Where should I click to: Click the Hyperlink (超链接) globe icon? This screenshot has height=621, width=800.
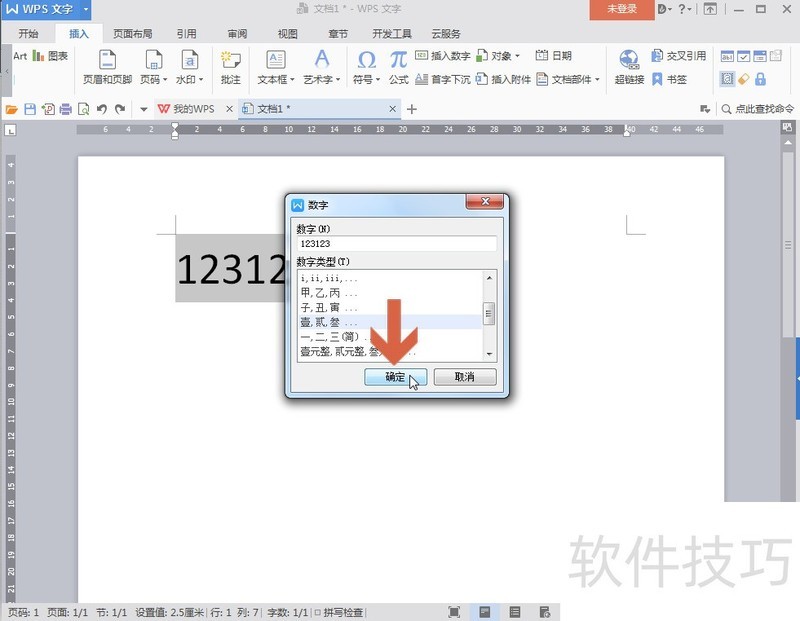(629, 60)
